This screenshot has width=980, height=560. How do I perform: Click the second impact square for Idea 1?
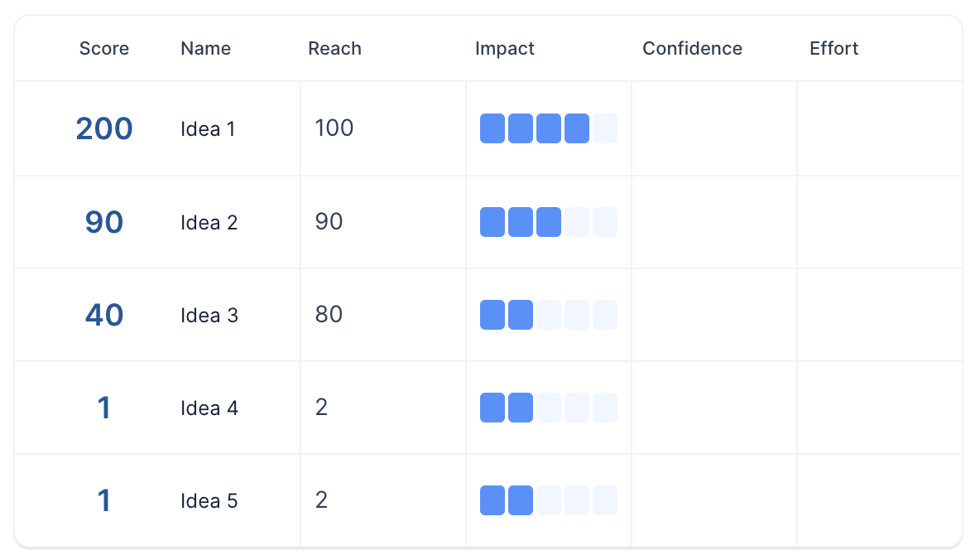click(x=521, y=128)
